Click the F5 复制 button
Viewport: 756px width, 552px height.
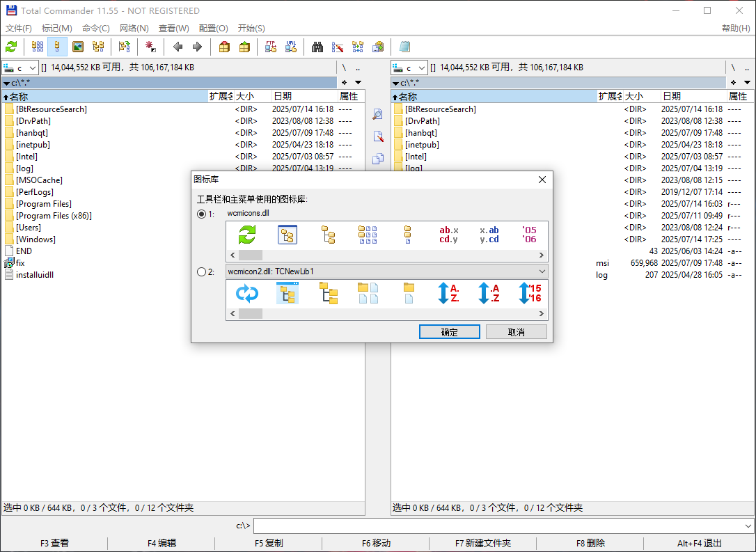tap(269, 544)
